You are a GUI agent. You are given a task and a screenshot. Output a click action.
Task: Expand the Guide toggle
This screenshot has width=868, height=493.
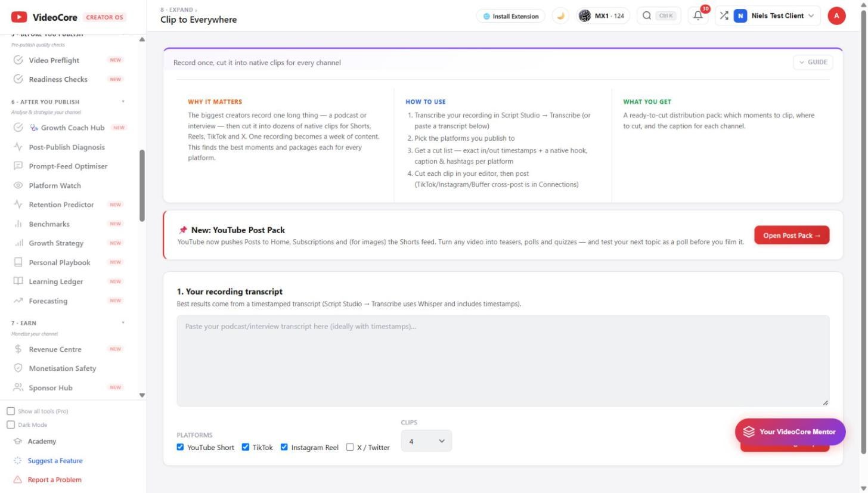(x=813, y=62)
